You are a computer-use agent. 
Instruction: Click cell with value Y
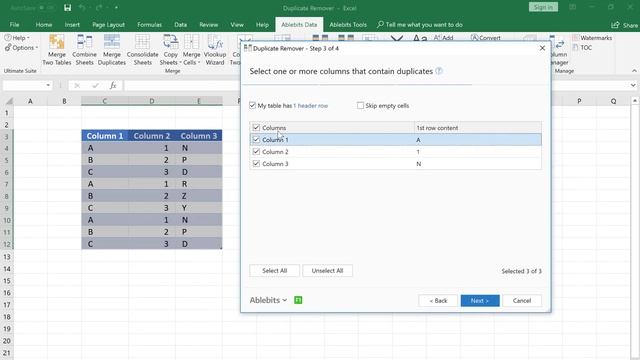(199, 208)
